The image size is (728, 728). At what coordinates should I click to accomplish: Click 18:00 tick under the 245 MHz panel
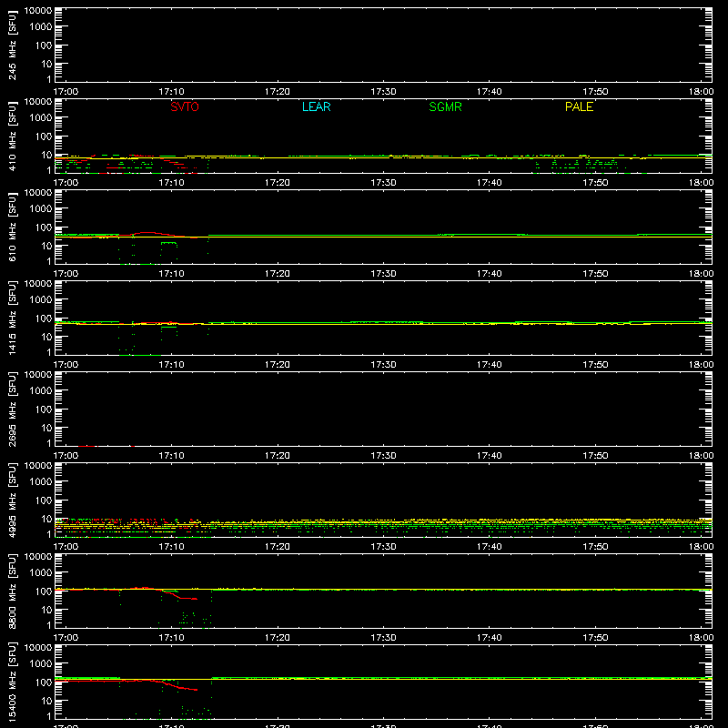(701, 92)
